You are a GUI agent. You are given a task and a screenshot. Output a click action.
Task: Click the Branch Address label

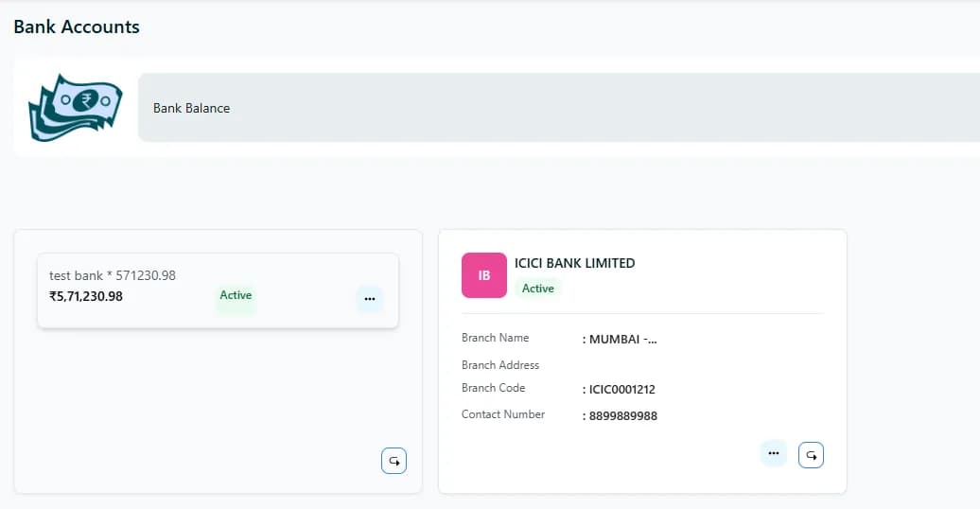pos(500,365)
